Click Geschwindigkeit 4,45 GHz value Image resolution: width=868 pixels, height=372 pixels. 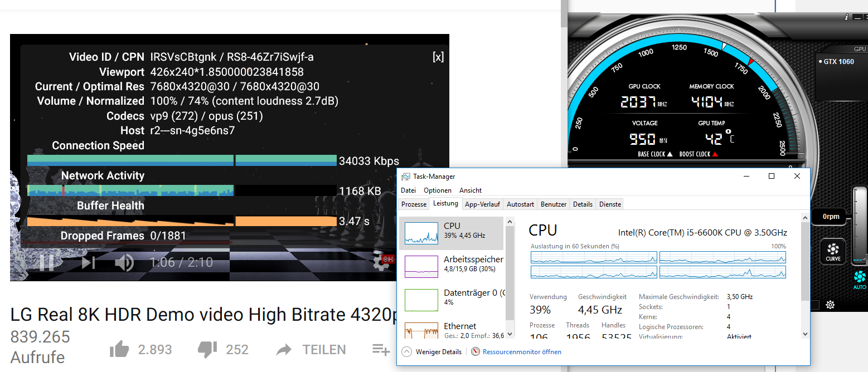pyautogui.click(x=600, y=310)
